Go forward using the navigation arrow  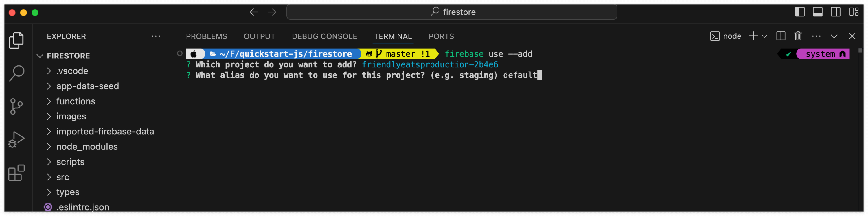pyautogui.click(x=272, y=12)
